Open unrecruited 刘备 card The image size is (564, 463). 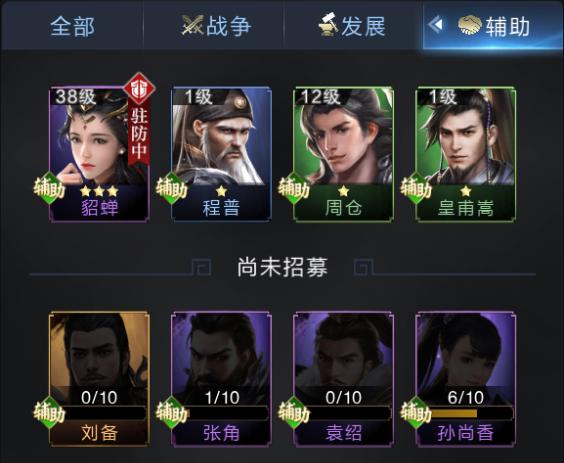[99, 379]
